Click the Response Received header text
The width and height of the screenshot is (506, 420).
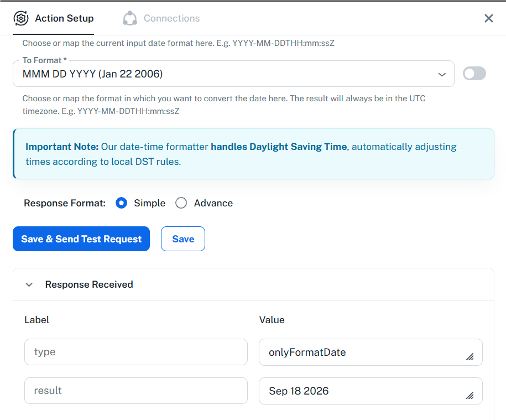(x=89, y=284)
